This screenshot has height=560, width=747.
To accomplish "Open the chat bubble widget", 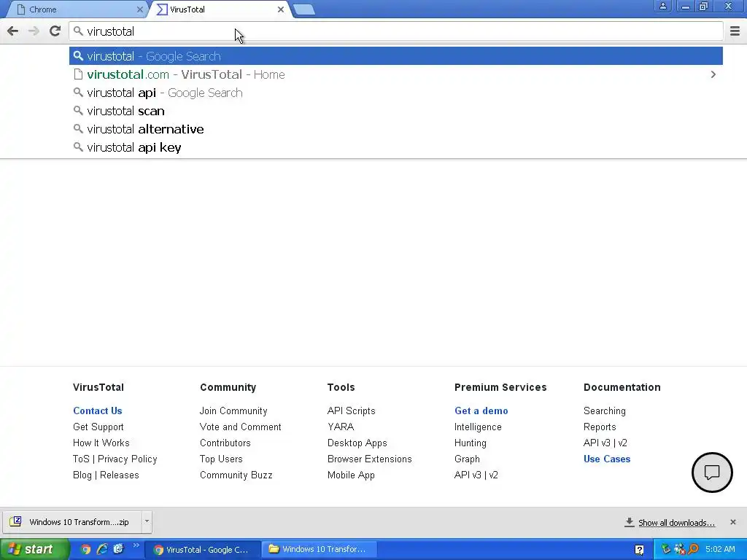I will point(712,472).
